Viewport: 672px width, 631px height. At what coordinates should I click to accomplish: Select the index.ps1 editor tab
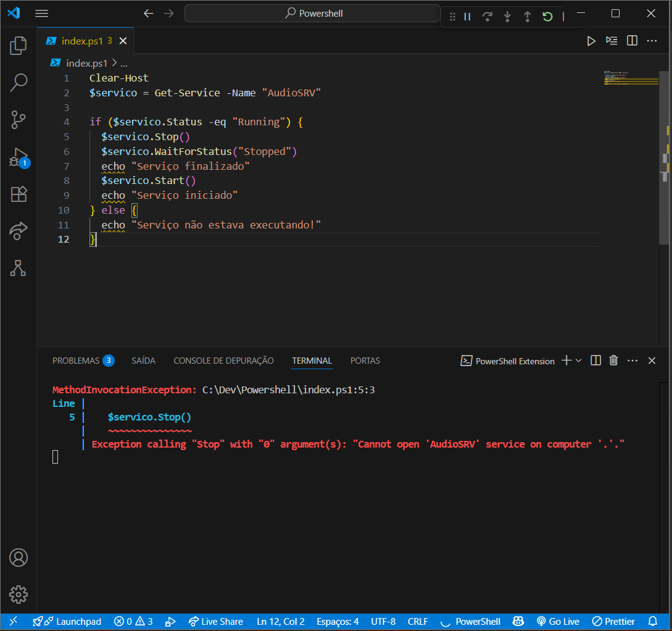[86, 41]
